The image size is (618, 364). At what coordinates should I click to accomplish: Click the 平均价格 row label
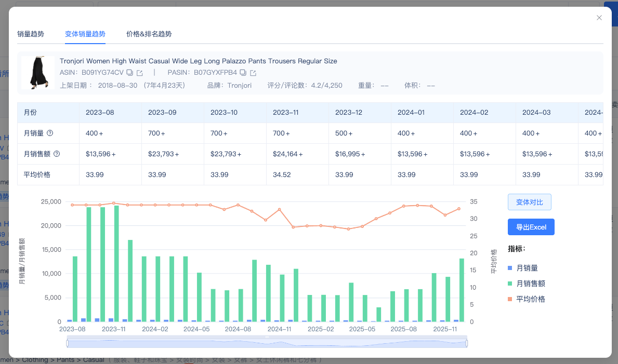[37, 175]
